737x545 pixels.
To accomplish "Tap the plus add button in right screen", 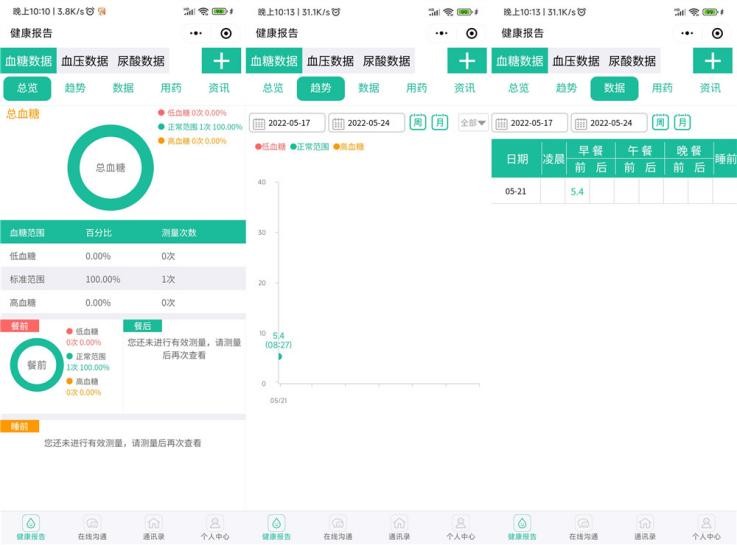I will point(713,61).
